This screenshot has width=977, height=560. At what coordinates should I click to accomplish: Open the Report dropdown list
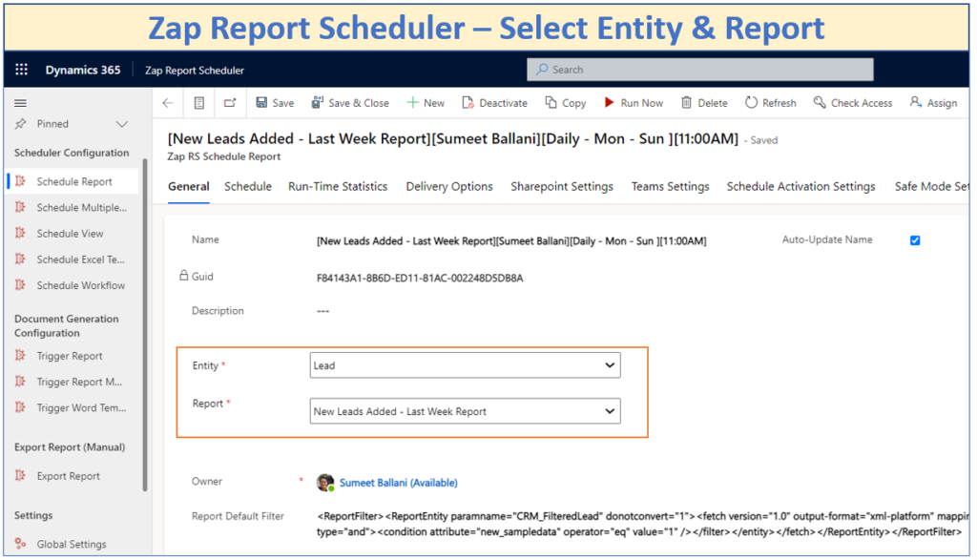click(x=465, y=411)
